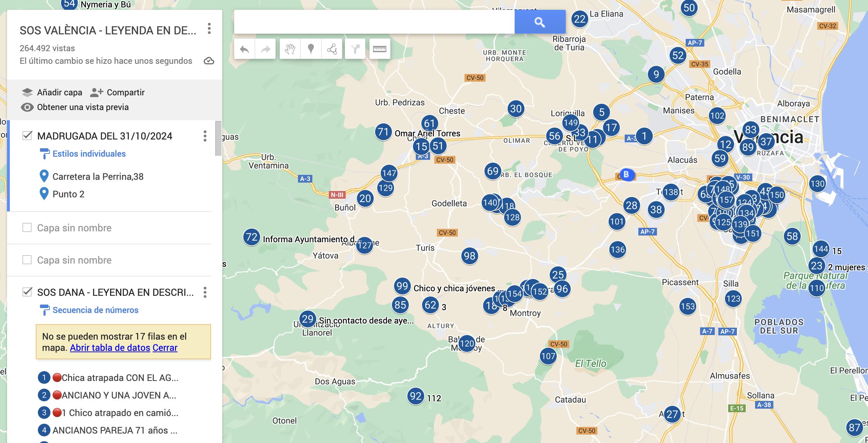Screen dimensions: 868x443
Task: Open Estilos individuales style options
Action: click(x=89, y=154)
